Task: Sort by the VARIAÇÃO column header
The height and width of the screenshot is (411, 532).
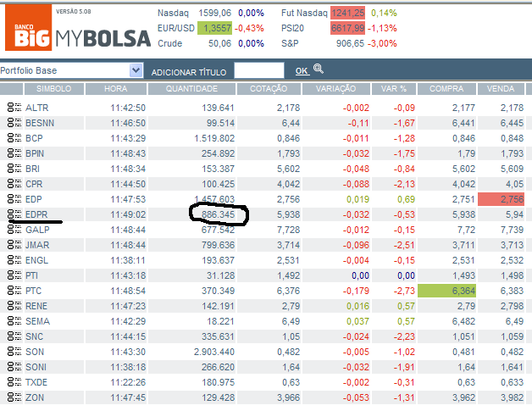Action: coord(336,89)
